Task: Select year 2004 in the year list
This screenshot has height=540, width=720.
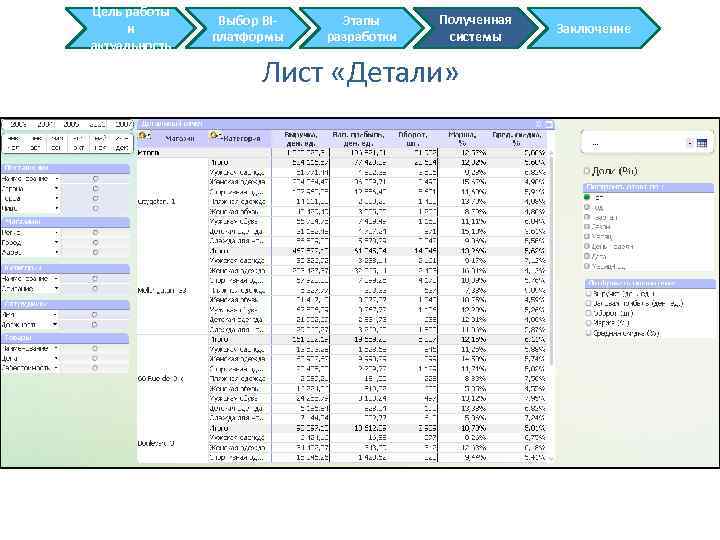Action: click(45, 124)
